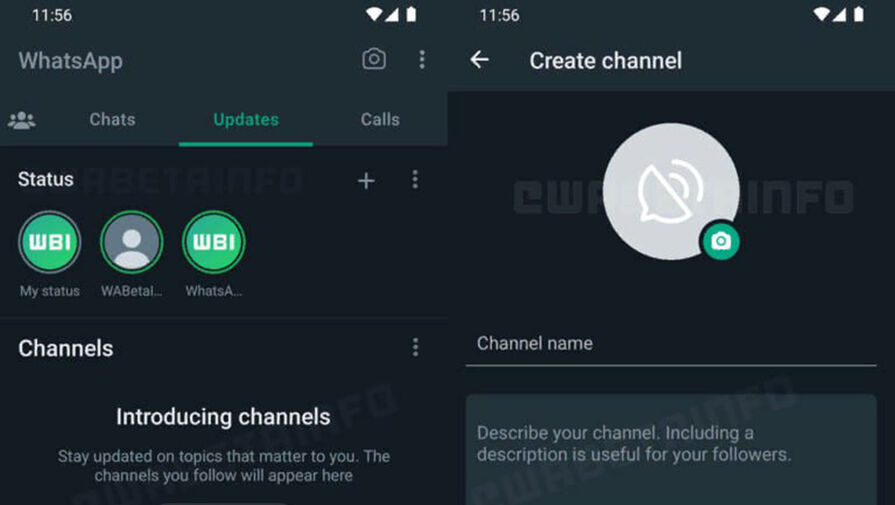Tap the left screen battery status icon
895x505 pixels.
pyautogui.click(x=411, y=15)
